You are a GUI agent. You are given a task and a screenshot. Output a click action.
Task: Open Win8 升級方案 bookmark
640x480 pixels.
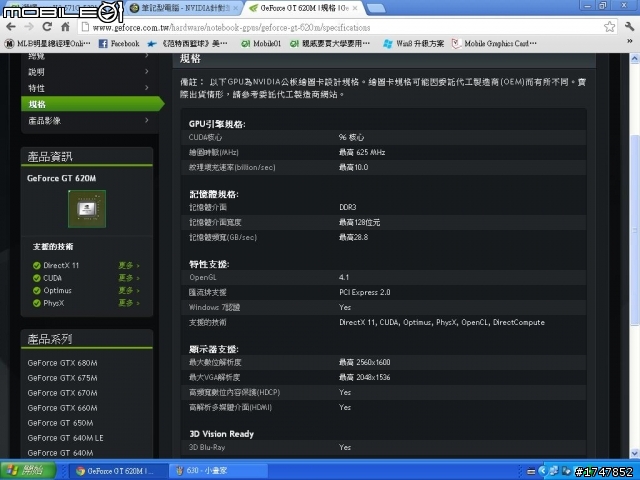tap(413, 43)
